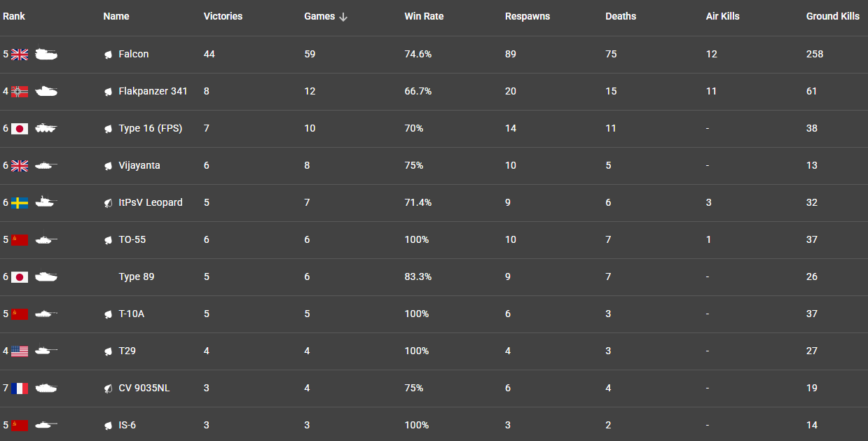Click the British flag icon in Falcon row
868x441 pixels.
coord(20,55)
